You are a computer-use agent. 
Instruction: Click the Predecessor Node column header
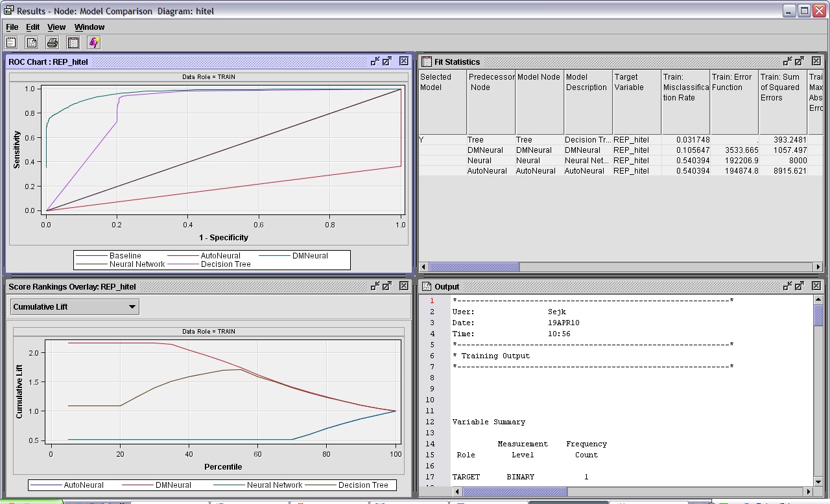click(x=491, y=102)
